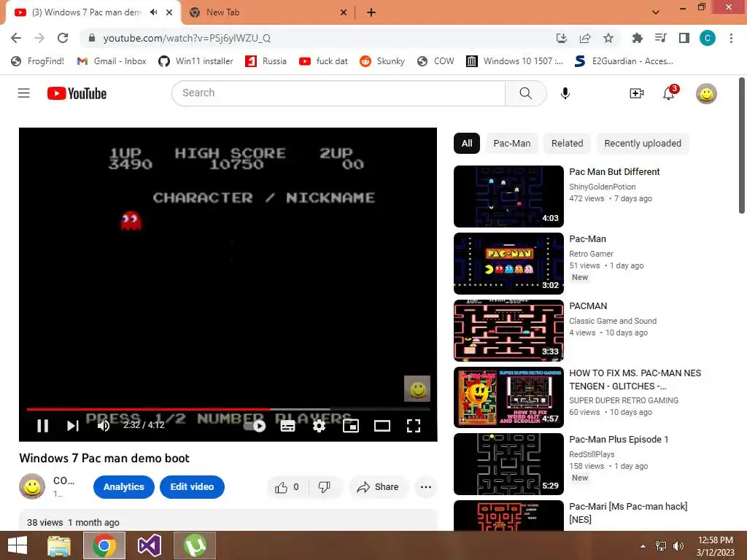
Task: Show hidden system tray icons
Action: 643,545
